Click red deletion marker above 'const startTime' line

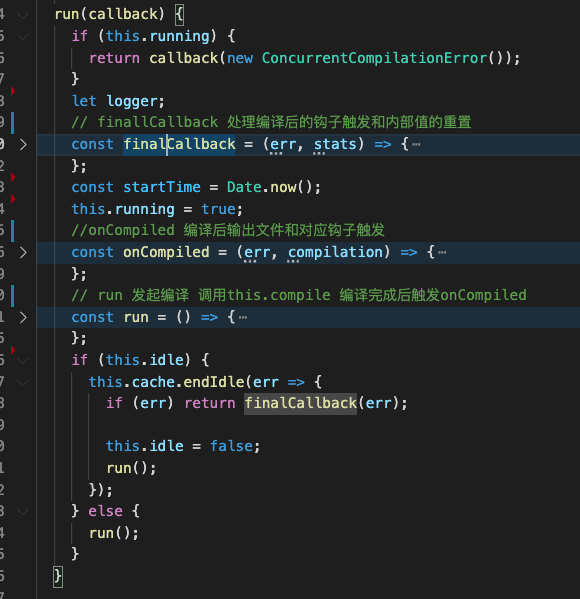[x=13, y=177]
